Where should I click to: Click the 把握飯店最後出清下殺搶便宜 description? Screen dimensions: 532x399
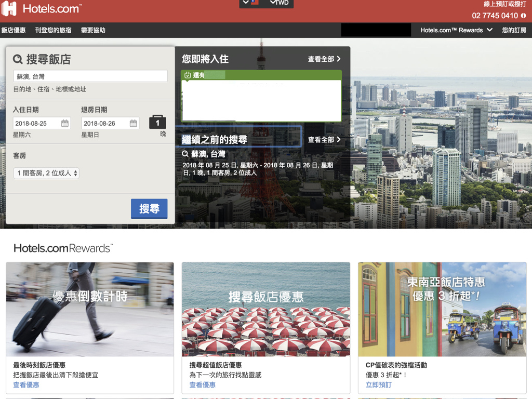(x=56, y=375)
